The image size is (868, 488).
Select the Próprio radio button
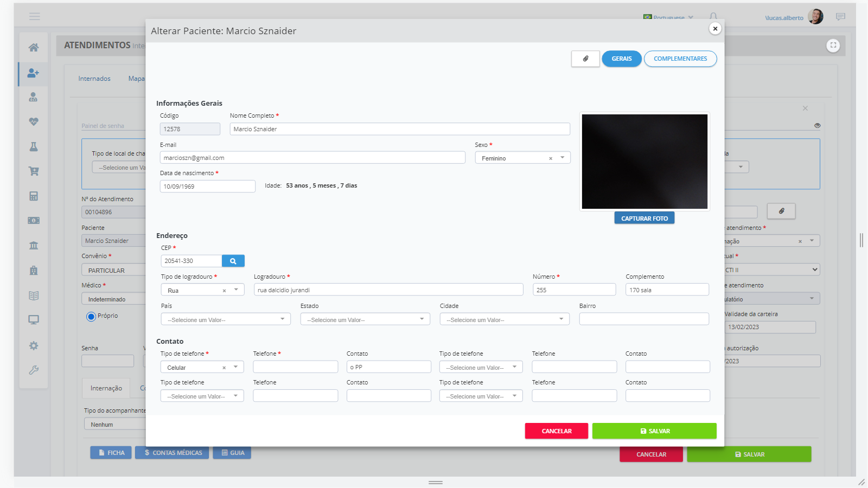[x=91, y=317]
